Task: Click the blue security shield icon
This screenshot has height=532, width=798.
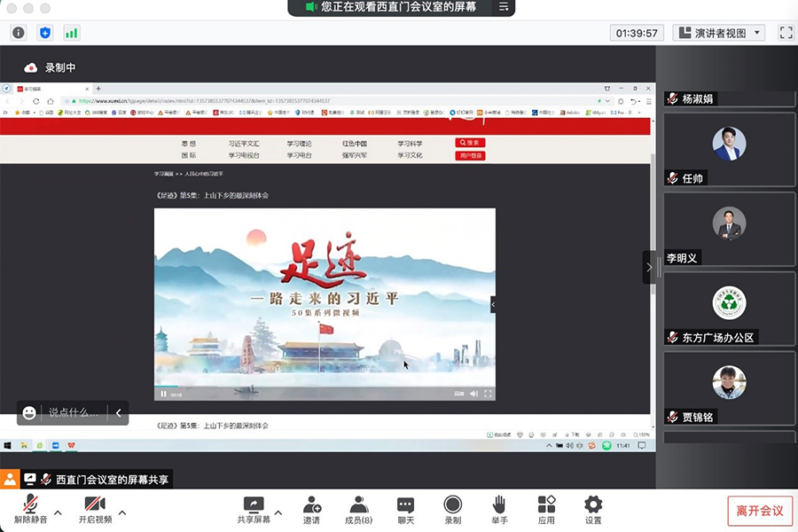Action: tap(45, 33)
